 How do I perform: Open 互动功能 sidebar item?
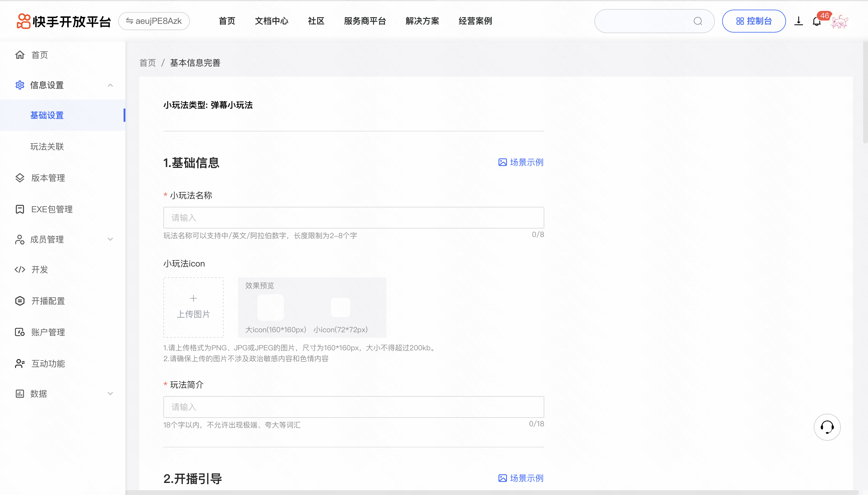click(x=48, y=364)
